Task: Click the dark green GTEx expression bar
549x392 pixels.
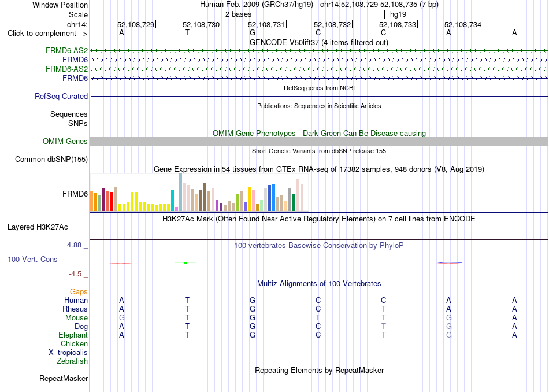Action: 294,203
